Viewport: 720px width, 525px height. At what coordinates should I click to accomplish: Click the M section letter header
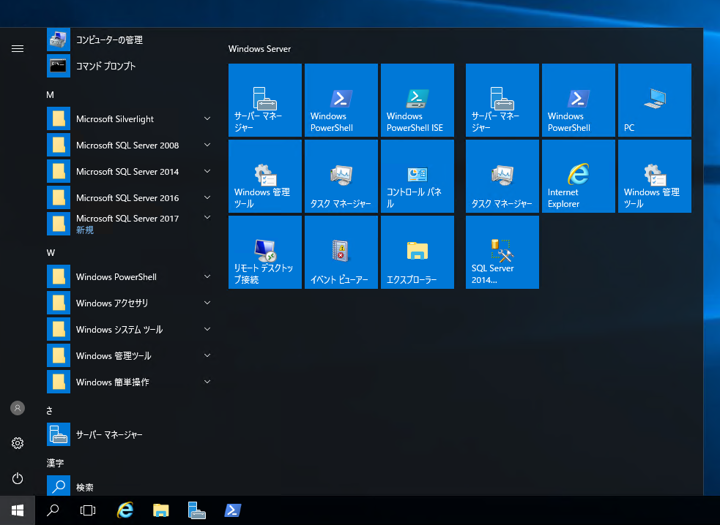point(50,95)
